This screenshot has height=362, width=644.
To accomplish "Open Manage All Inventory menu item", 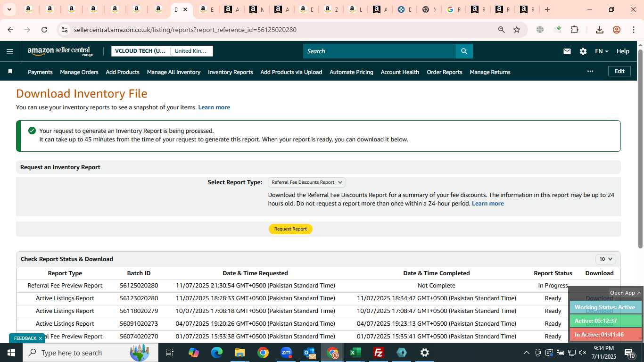I will point(173,72).
